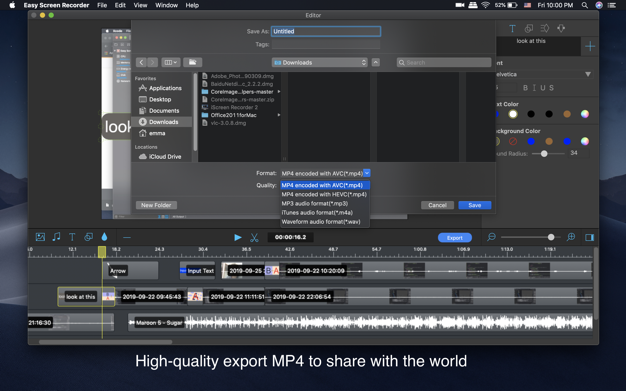Open Spotlight search in menu bar
Screen dimensions: 626x391
584,5
